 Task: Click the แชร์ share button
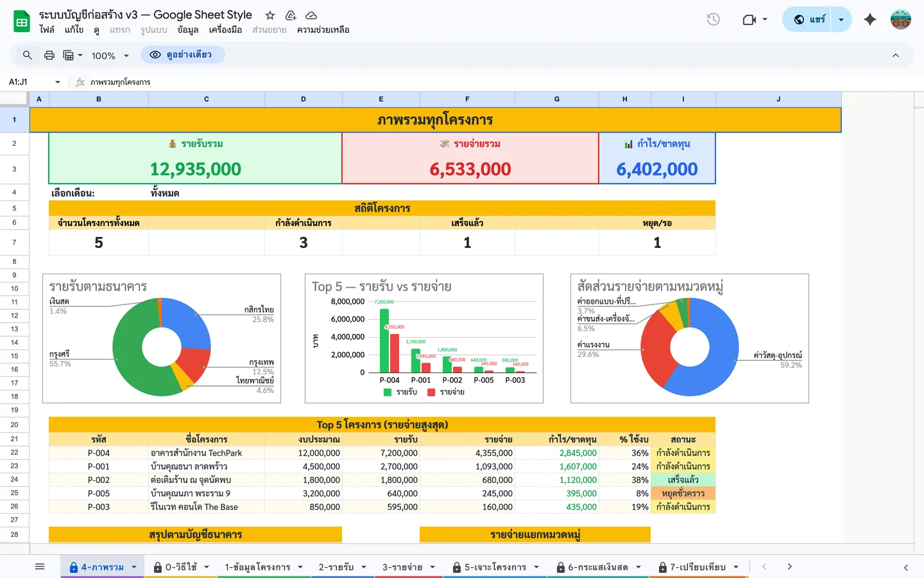point(810,19)
